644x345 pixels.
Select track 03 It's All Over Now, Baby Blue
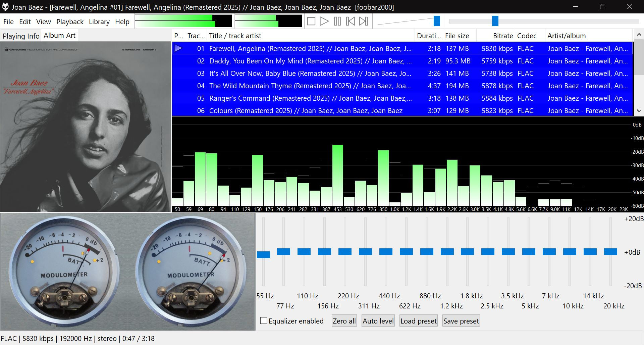tap(402, 73)
